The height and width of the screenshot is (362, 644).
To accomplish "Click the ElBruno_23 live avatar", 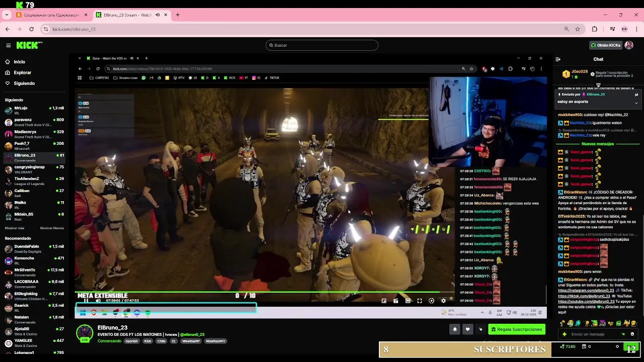I will pos(85,334).
